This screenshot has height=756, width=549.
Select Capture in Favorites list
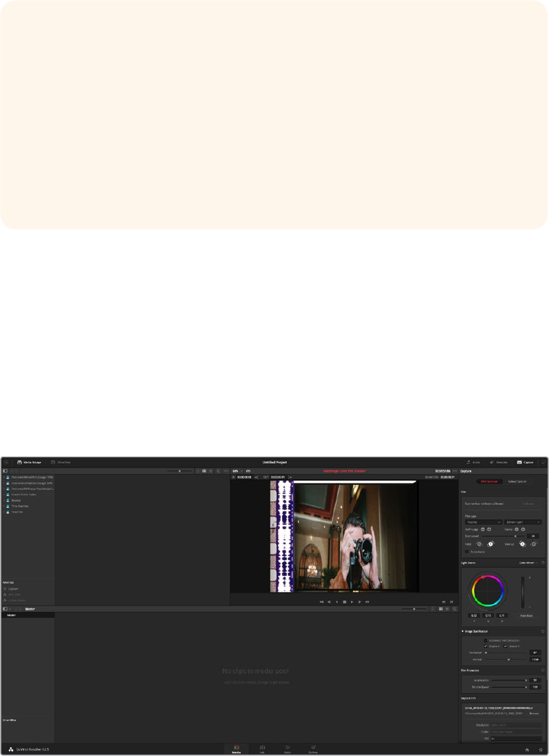pyautogui.click(x=14, y=588)
